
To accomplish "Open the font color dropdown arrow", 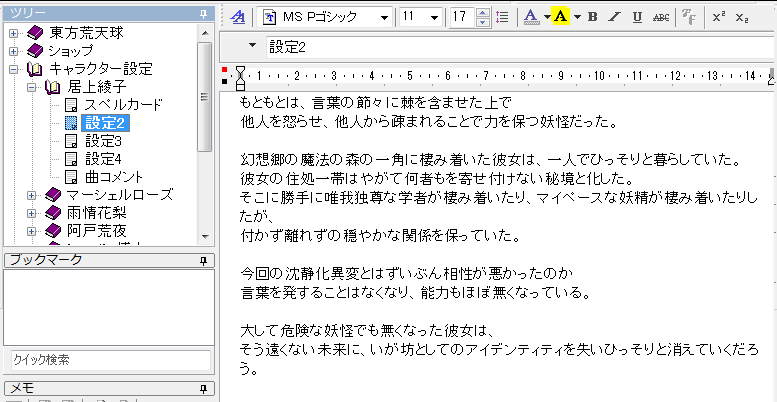I will click(546, 17).
